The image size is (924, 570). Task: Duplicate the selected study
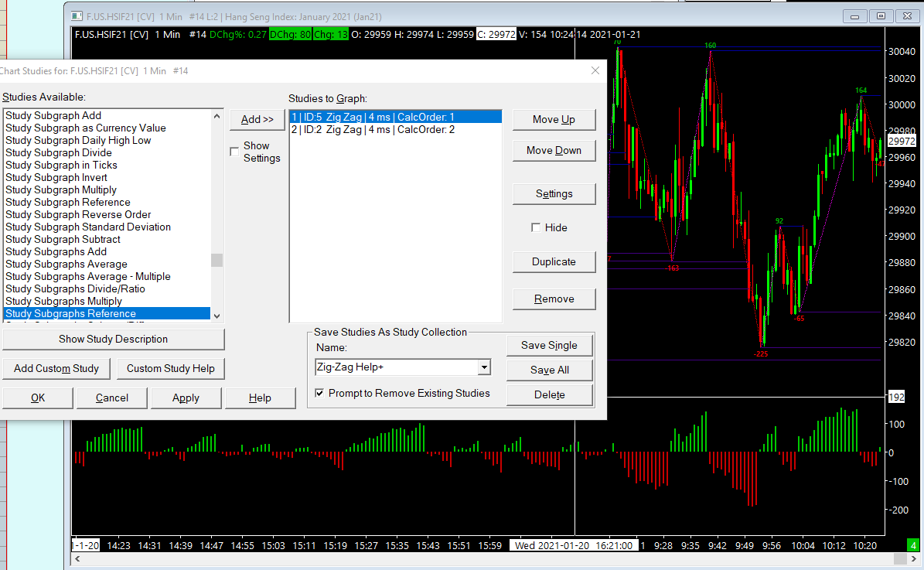click(x=554, y=261)
